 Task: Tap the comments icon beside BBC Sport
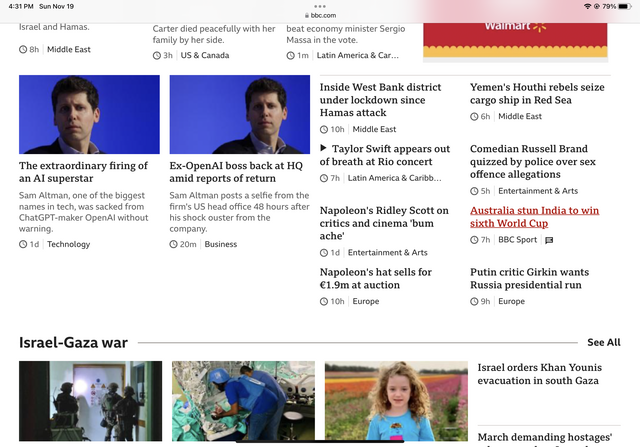pyautogui.click(x=549, y=240)
